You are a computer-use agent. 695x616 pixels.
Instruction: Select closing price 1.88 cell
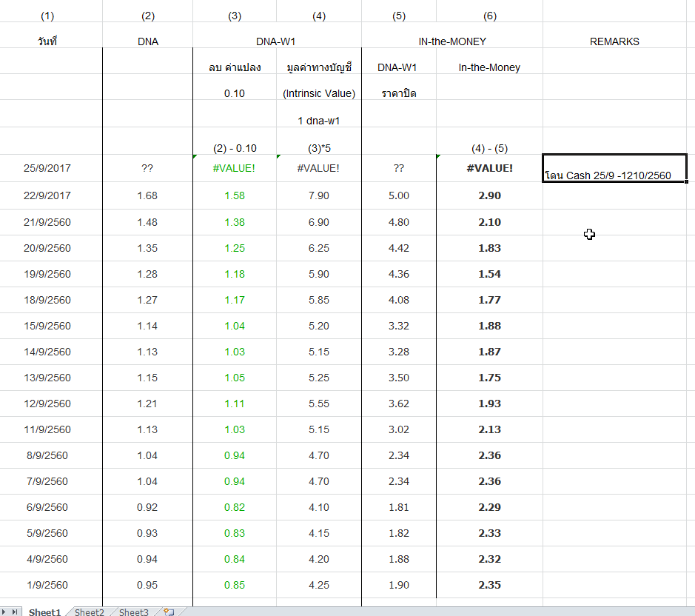399,559
